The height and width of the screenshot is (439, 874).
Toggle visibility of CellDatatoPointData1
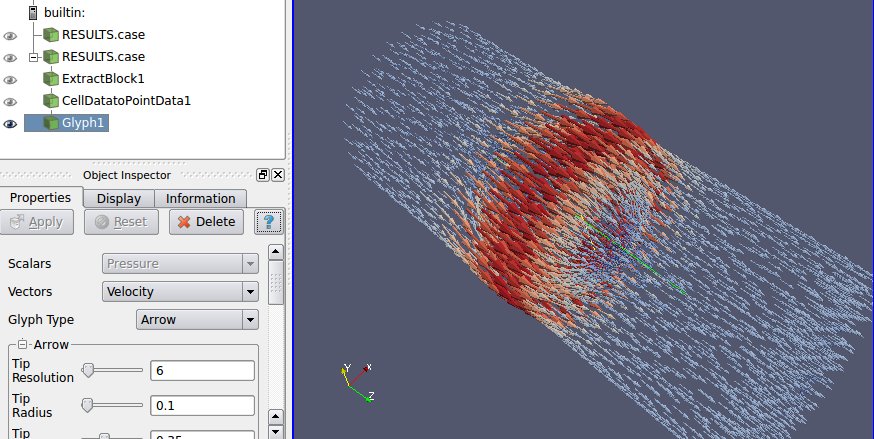point(11,102)
